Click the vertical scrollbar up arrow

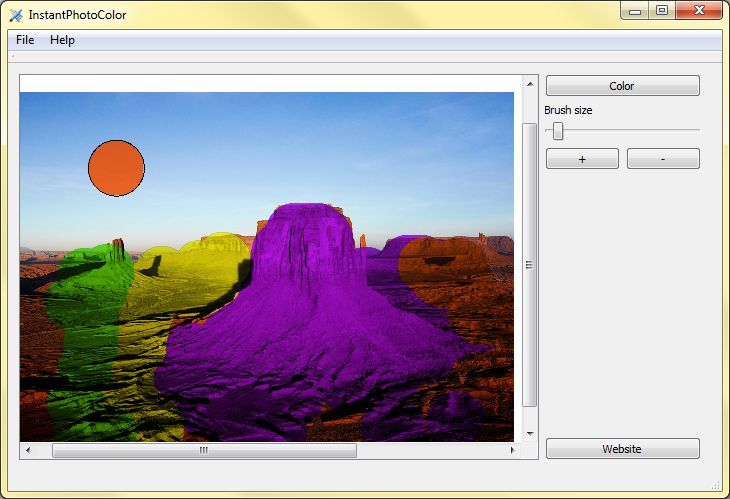pyautogui.click(x=529, y=83)
